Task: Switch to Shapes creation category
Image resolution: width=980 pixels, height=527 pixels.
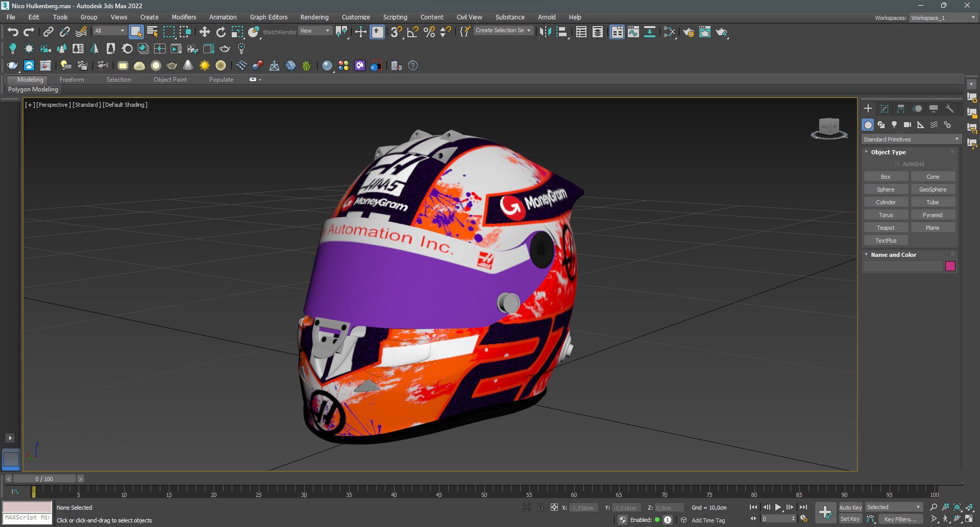Action: [x=881, y=125]
